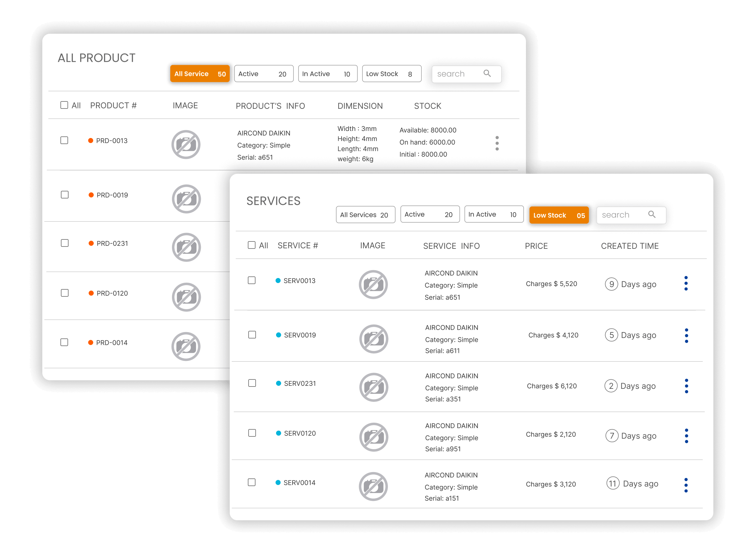Select the checkbox for PRD-0019
Image resolution: width=756 pixels, height=554 pixels.
(65, 195)
